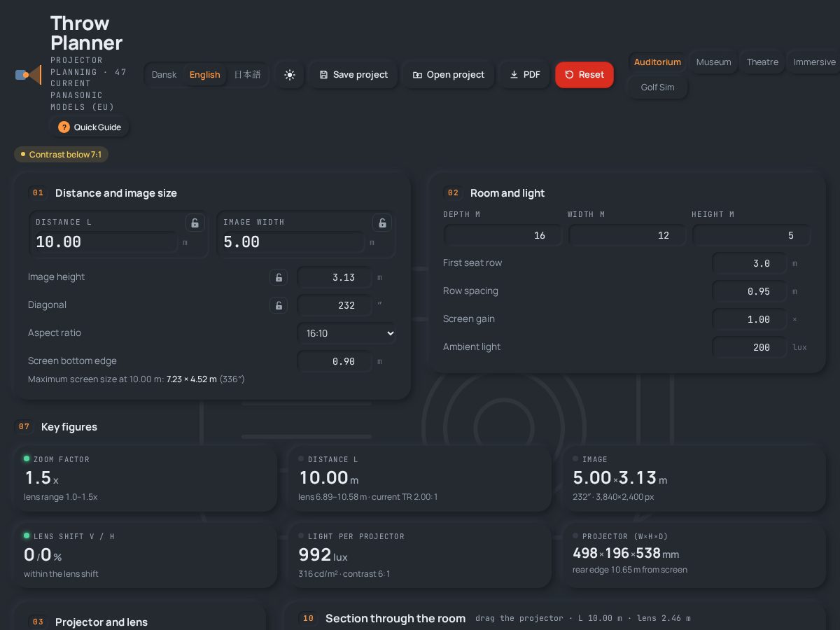Click the Open project button
This screenshot has height=630, width=840.
[x=449, y=75]
